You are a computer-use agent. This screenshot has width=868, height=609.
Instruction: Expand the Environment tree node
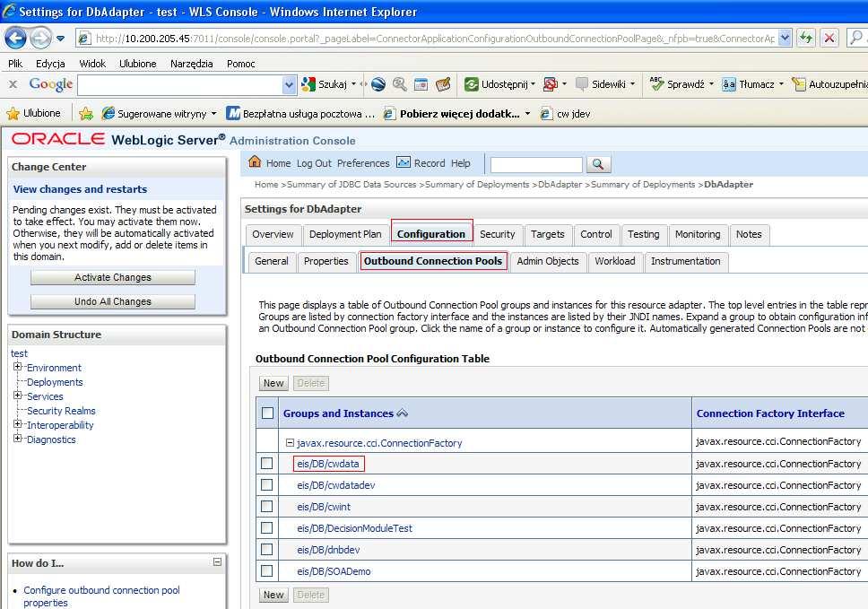click(x=18, y=367)
